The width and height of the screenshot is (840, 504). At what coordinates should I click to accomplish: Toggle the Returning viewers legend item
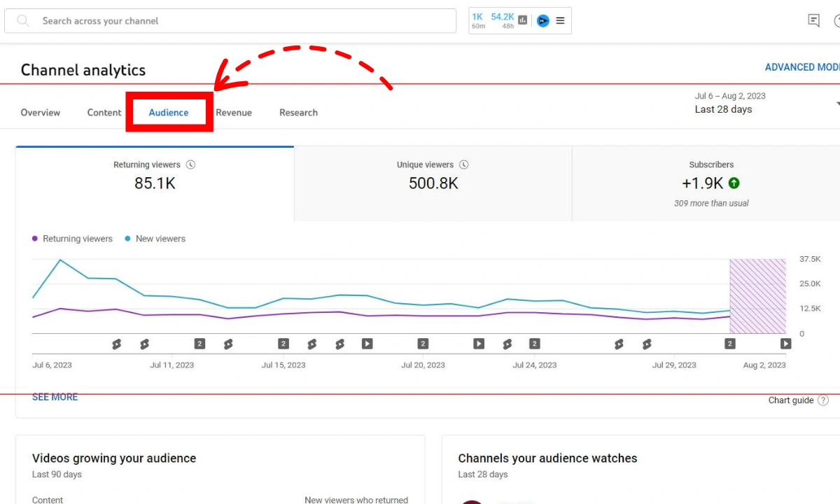point(72,239)
